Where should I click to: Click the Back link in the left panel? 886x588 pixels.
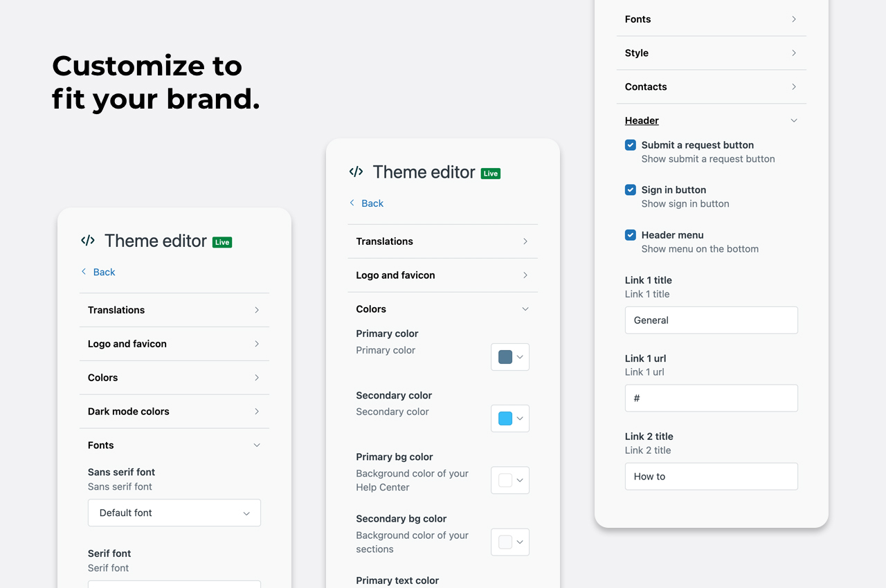104,272
